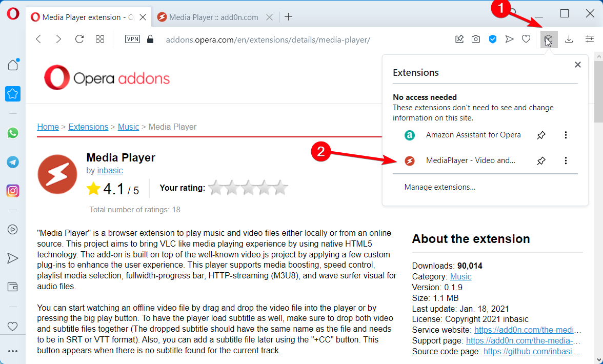Viewport: 603px width, 364px height.
Task: Open the GitHub source code link
Action: pos(532,352)
